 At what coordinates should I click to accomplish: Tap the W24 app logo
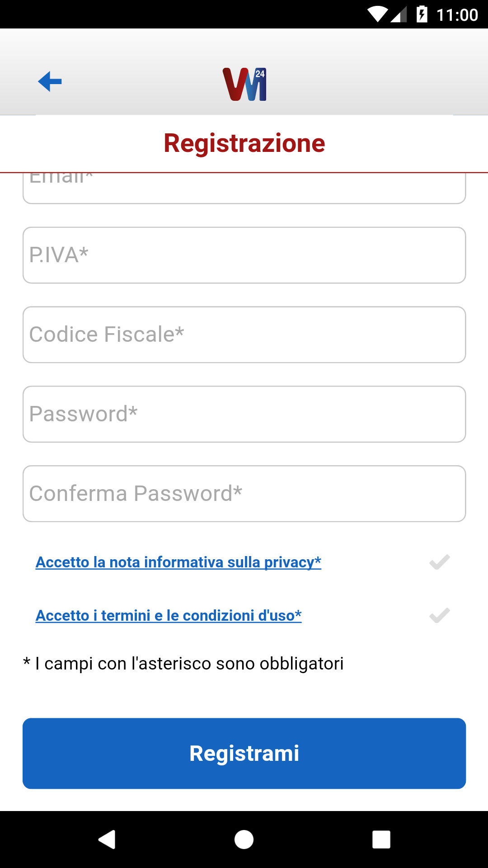pos(244,84)
